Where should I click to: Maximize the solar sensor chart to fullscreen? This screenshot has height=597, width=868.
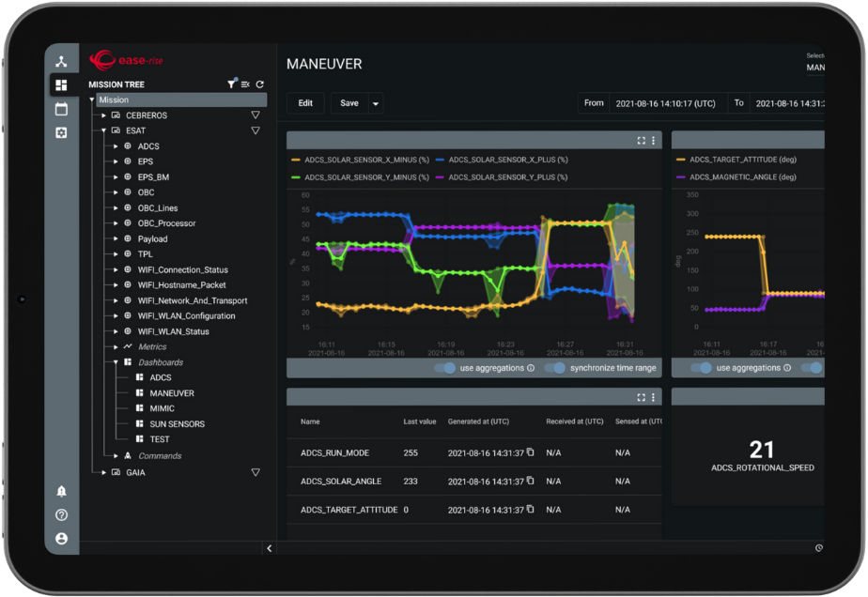point(641,141)
